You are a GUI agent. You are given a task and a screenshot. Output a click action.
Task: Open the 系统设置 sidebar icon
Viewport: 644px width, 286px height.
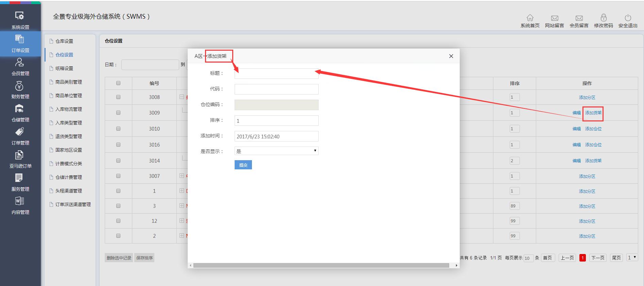pos(20,16)
